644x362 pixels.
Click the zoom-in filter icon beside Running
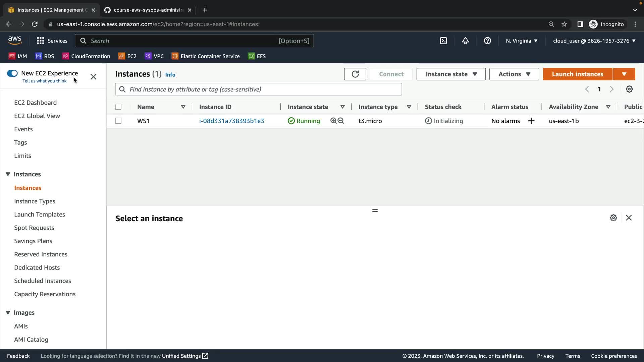coord(333,121)
